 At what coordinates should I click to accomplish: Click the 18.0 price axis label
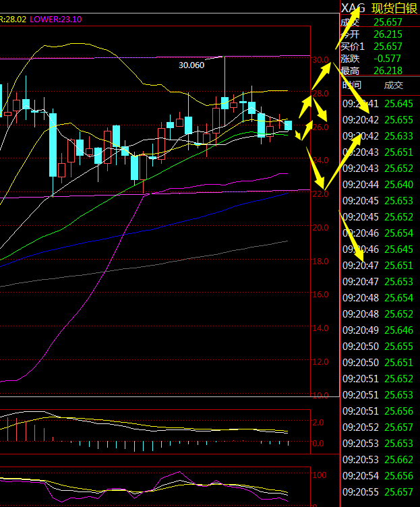click(x=320, y=262)
